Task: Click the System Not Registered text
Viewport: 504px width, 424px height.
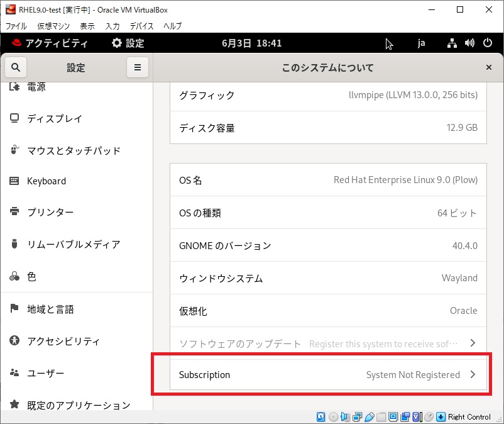Action: (x=413, y=375)
